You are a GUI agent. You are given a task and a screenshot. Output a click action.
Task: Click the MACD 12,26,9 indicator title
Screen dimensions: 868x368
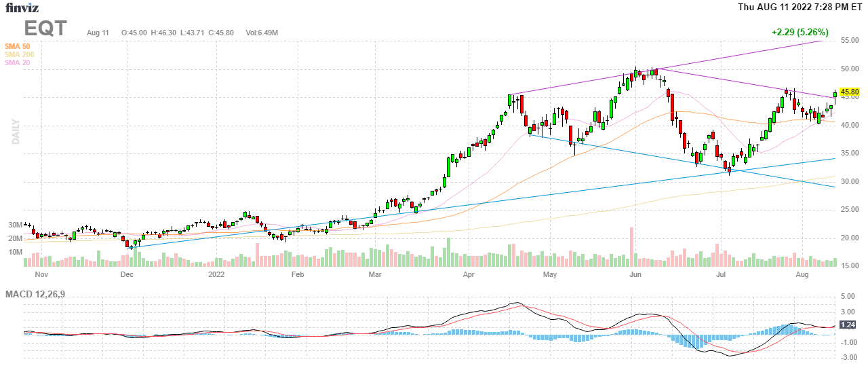[x=40, y=294]
